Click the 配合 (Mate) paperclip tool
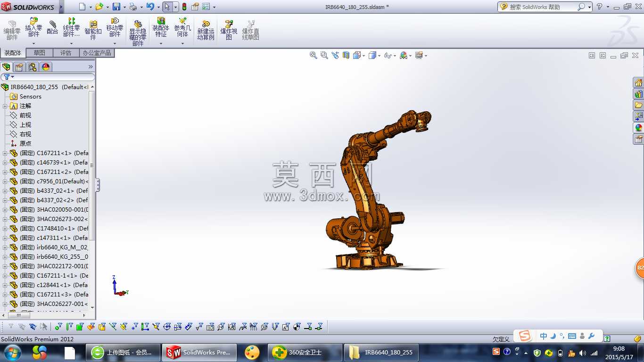 pos(52,27)
